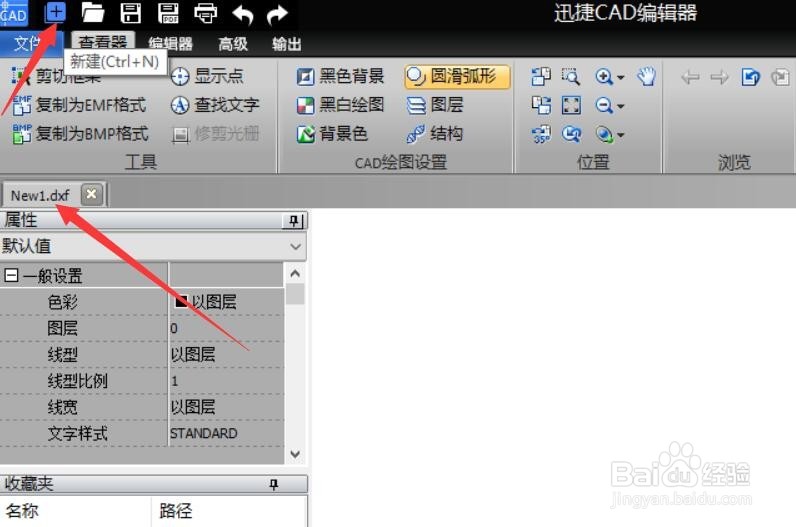This screenshot has width=796, height=527.
Task: Open the 图层 layers dialog
Action: (435, 105)
